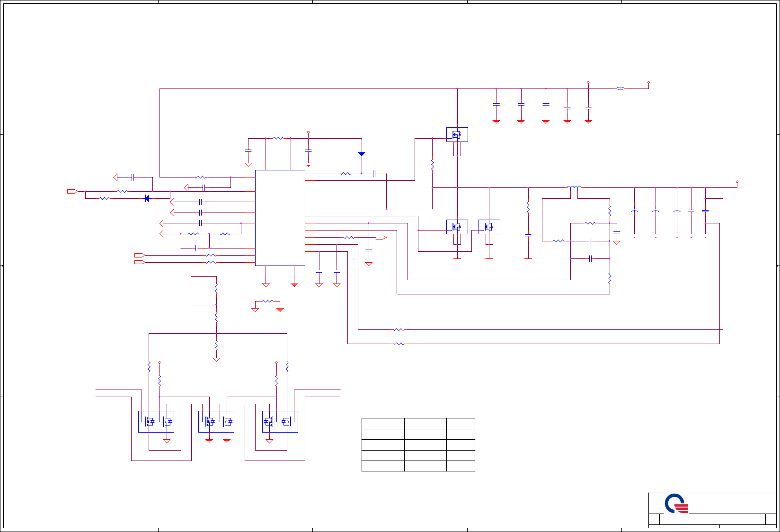Click the divider resistor tied to the ground triangle

[216, 346]
